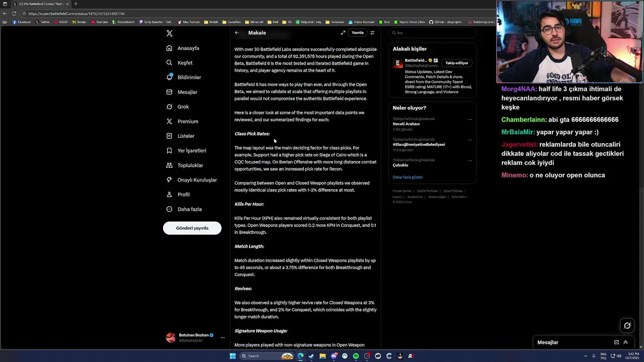
Task: Open Bildirimler bell icon
Action: (x=170, y=77)
